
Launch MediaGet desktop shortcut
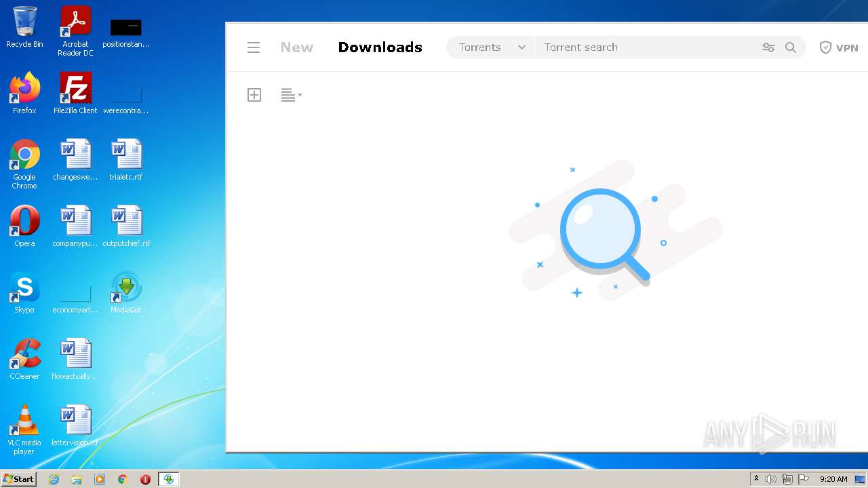coord(126,293)
